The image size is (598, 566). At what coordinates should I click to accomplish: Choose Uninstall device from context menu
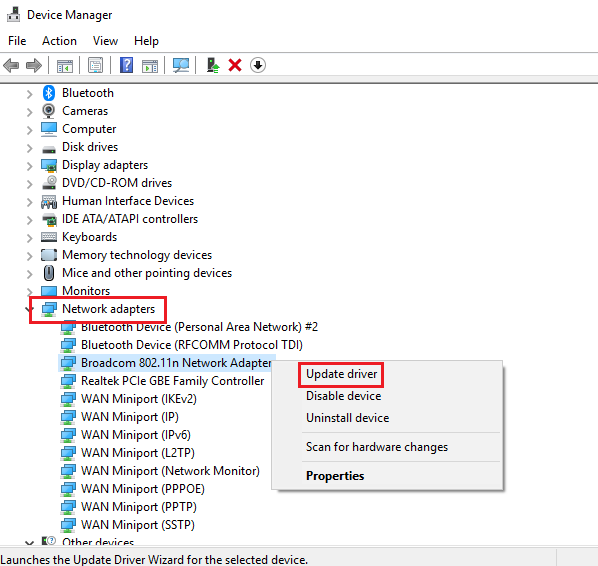click(347, 418)
